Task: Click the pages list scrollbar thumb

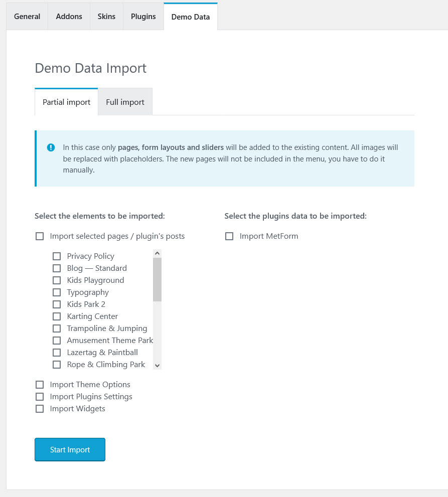Action: pyautogui.click(x=157, y=279)
